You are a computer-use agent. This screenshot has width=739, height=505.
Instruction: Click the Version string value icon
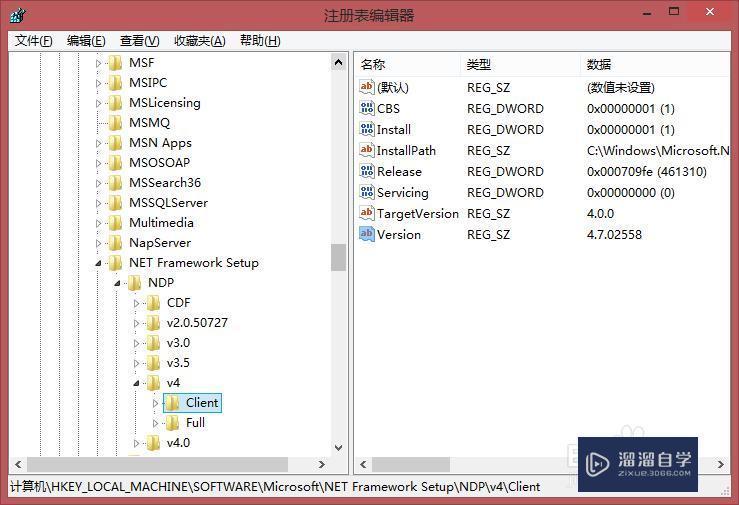367,234
